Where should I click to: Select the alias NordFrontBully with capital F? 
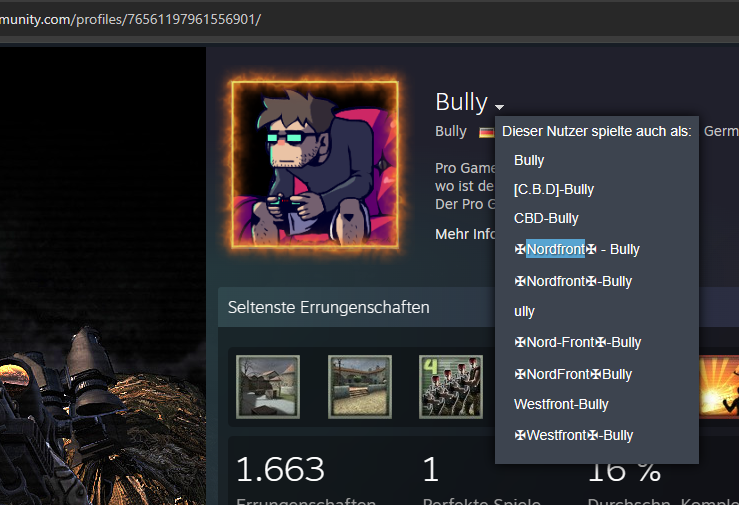pyautogui.click(x=573, y=374)
